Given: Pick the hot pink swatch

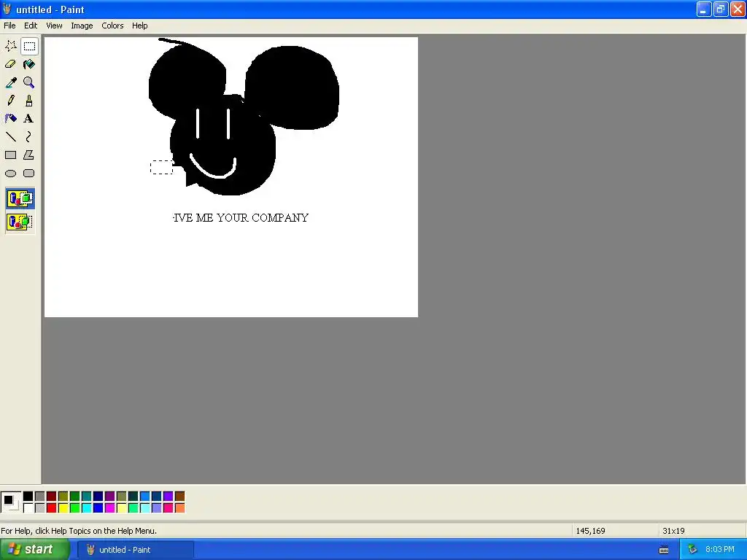Looking at the screenshot, I should [x=169, y=508].
